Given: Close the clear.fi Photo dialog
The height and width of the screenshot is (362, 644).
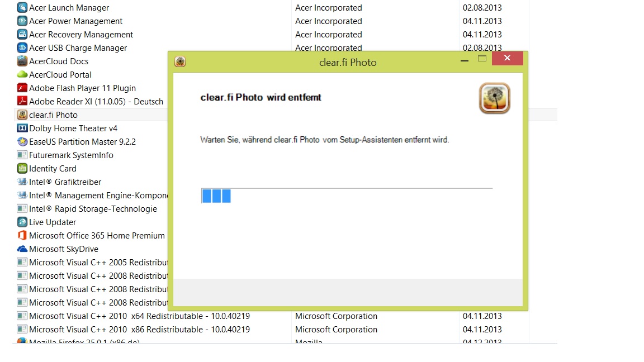Looking at the screenshot, I should 507,58.
